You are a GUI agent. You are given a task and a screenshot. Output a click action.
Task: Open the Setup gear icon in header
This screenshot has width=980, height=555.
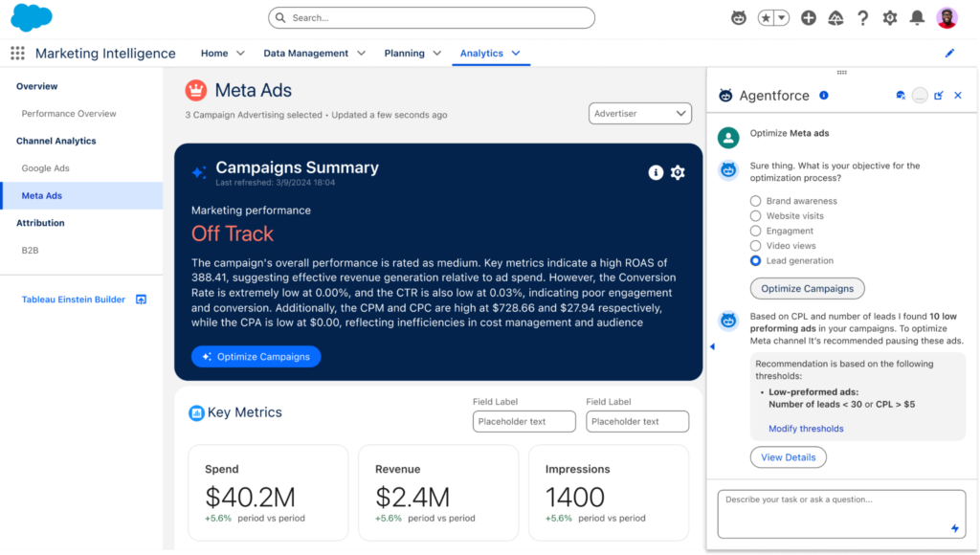[x=890, y=18]
